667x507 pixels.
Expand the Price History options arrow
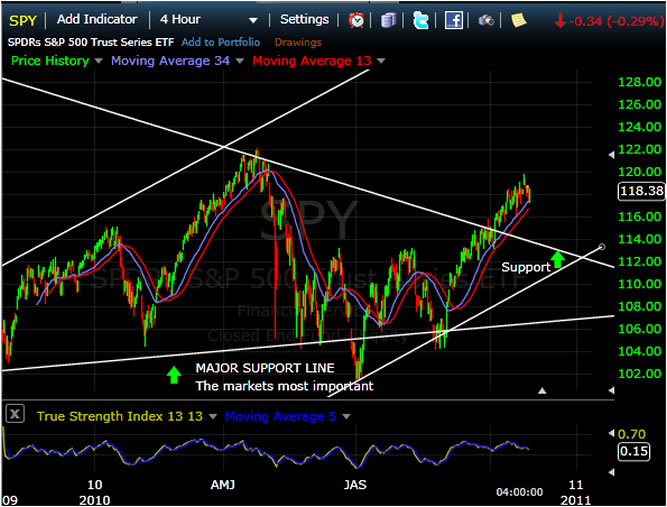(x=98, y=61)
